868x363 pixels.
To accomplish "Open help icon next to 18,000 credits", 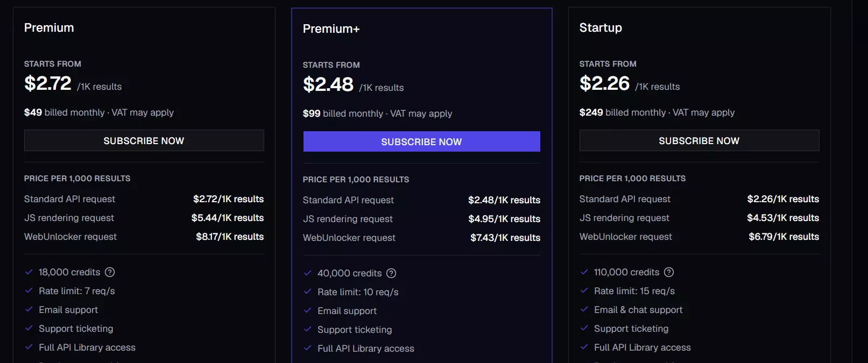I will pyautogui.click(x=110, y=272).
